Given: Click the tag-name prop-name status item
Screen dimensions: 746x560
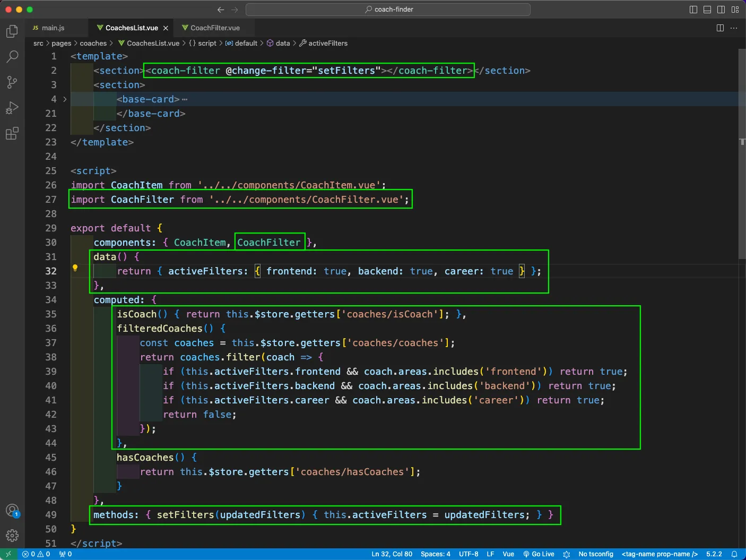Looking at the screenshot, I should click(x=660, y=554).
